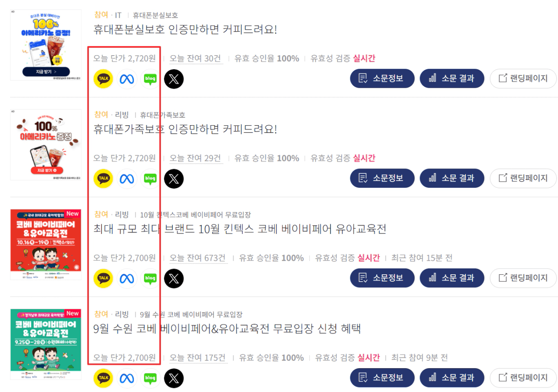Click blog icon for 10월 킨텍스 베이비페어
558x392 pixels.
coord(150,278)
